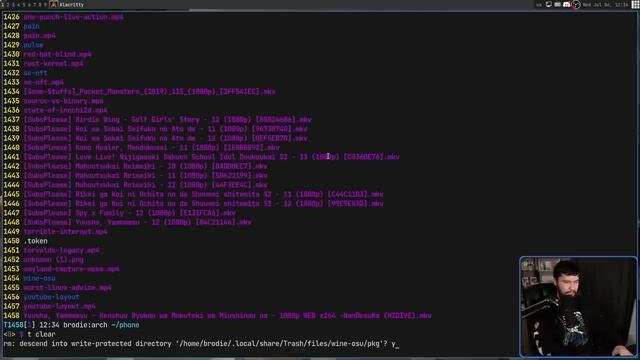640x360 pixels.
Task: Open the Discord tray icon
Action: [566, 4]
